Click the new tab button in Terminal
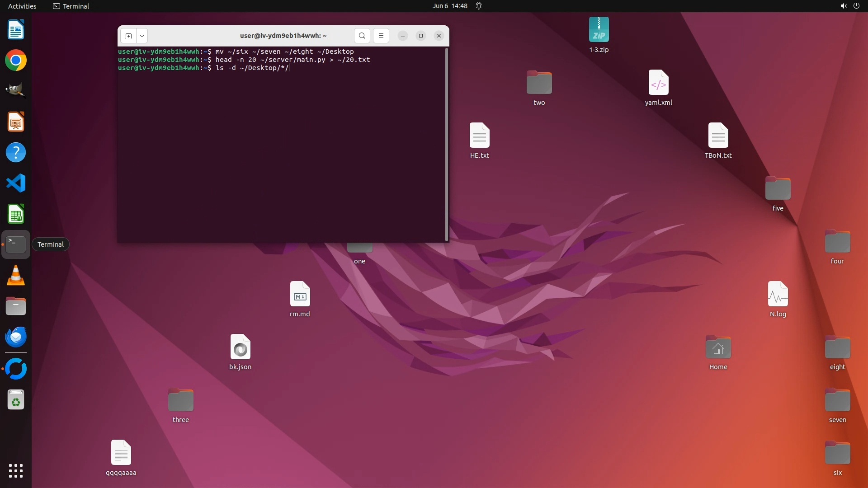The width and height of the screenshot is (868, 488). 128,36
